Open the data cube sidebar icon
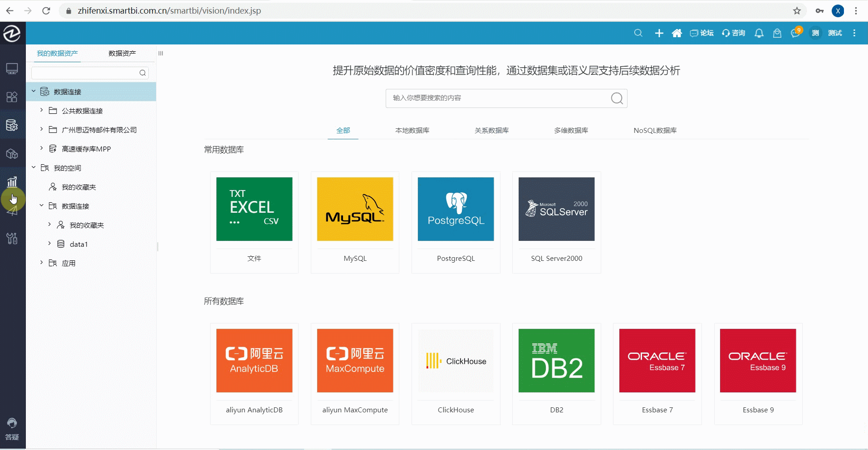This screenshot has height=450, width=868. (x=12, y=154)
